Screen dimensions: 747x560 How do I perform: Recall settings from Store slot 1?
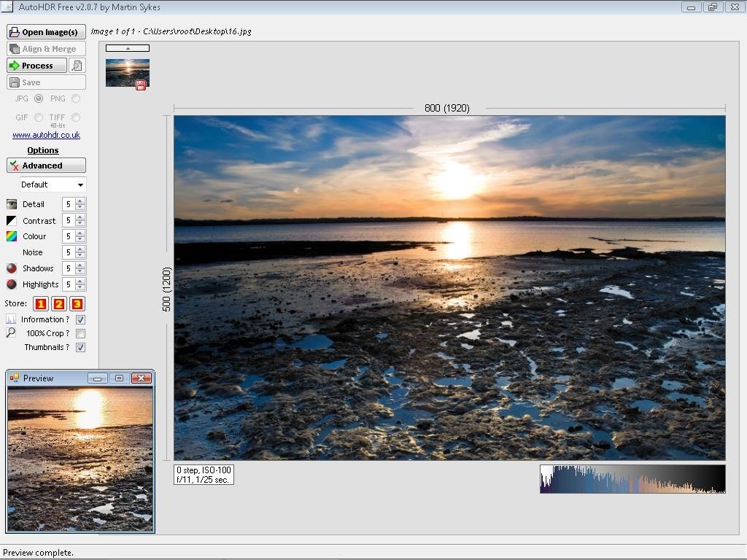pos(41,303)
